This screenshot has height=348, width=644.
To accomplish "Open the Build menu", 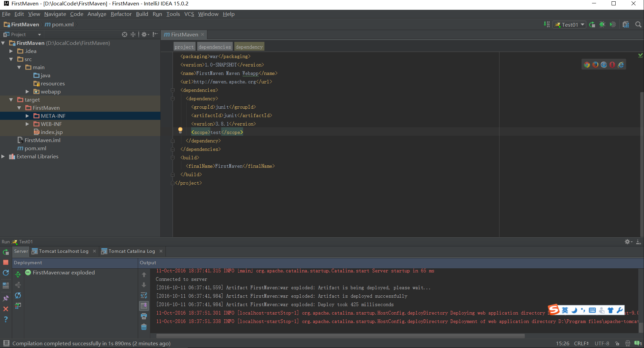I will point(142,14).
